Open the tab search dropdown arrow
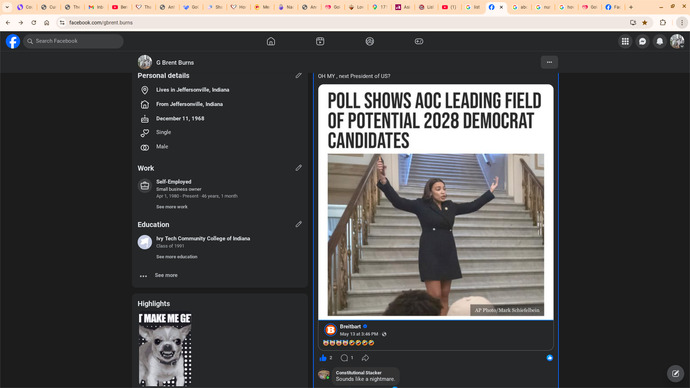The image size is (690, 388). click(x=7, y=7)
